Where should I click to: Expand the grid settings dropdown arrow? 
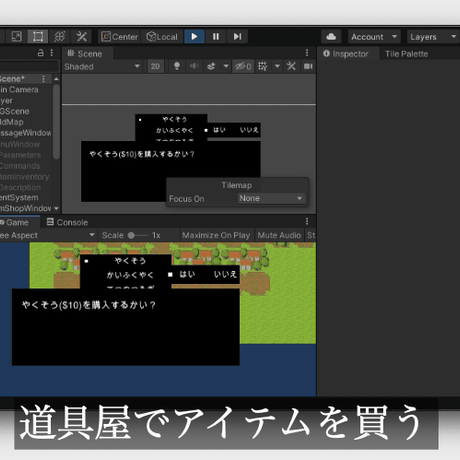(x=277, y=66)
